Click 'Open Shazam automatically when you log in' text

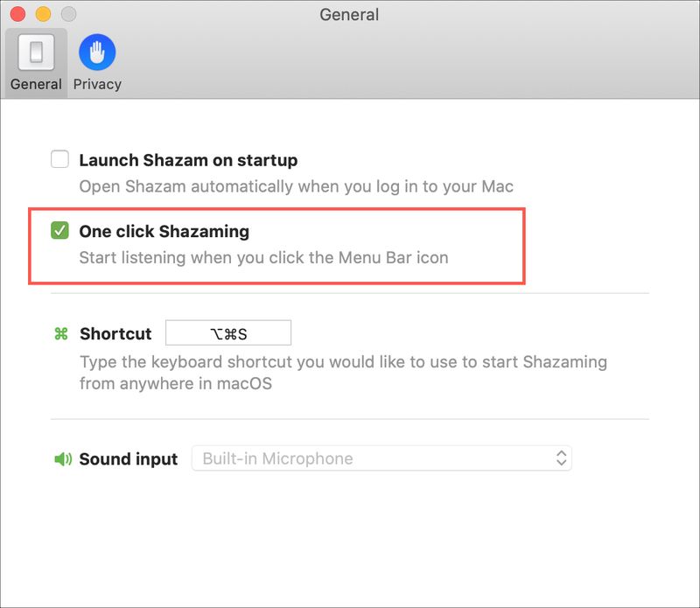pos(297,186)
